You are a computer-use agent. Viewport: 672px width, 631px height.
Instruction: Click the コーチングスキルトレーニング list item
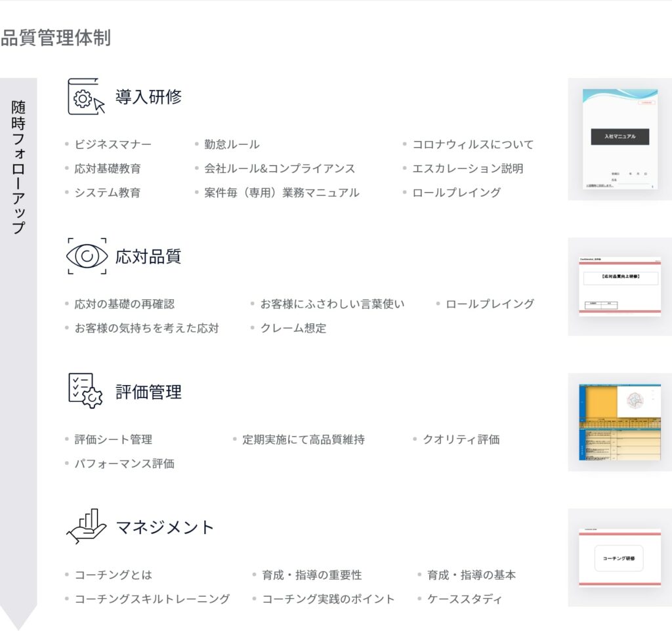(x=152, y=599)
